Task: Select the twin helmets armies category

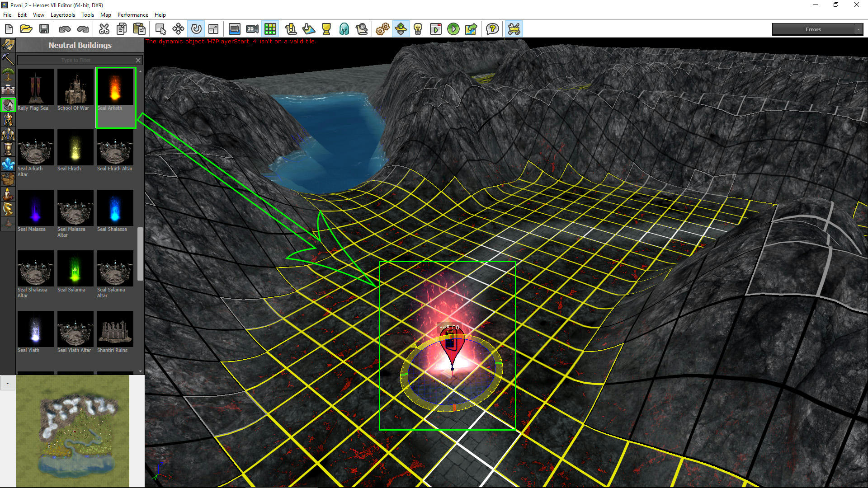Action: click(8, 135)
